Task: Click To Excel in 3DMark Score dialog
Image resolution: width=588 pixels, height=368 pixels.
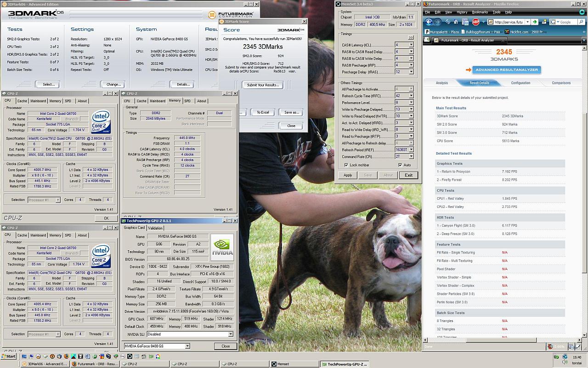Action: pyautogui.click(x=263, y=112)
